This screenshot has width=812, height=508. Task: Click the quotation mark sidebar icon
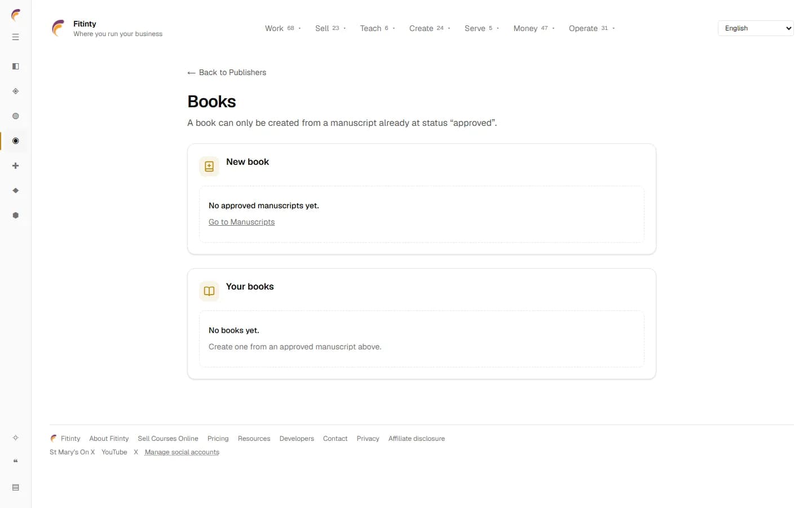tap(16, 462)
